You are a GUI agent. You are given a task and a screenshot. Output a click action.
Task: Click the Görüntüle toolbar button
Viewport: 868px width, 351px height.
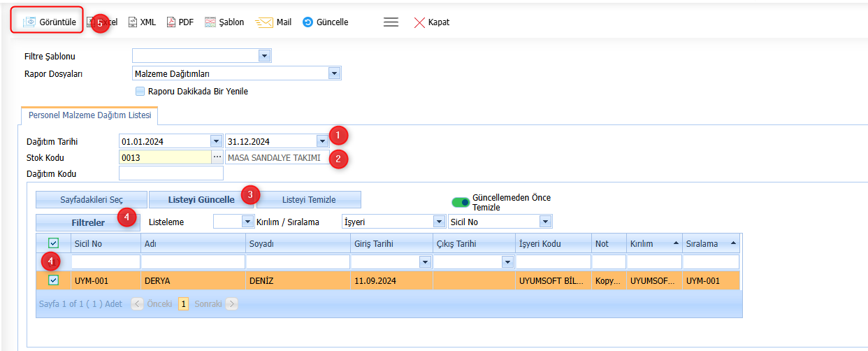[x=49, y=22]
